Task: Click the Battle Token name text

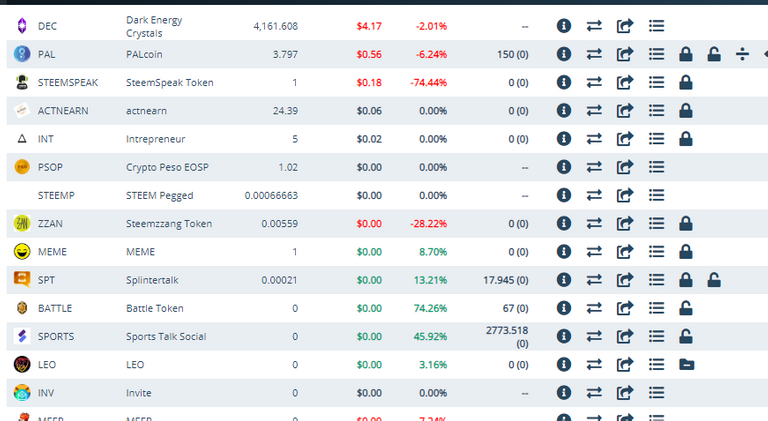Action: tap(155, 308)
